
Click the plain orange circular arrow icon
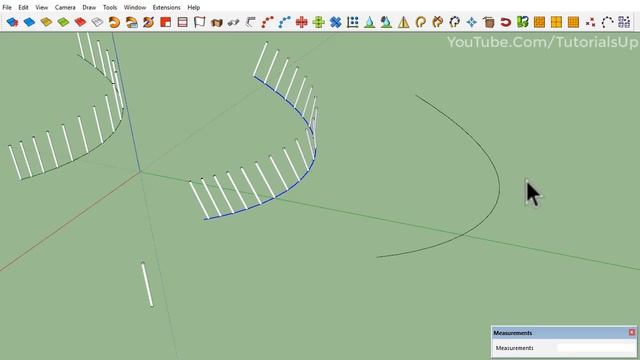coord(420,22)
